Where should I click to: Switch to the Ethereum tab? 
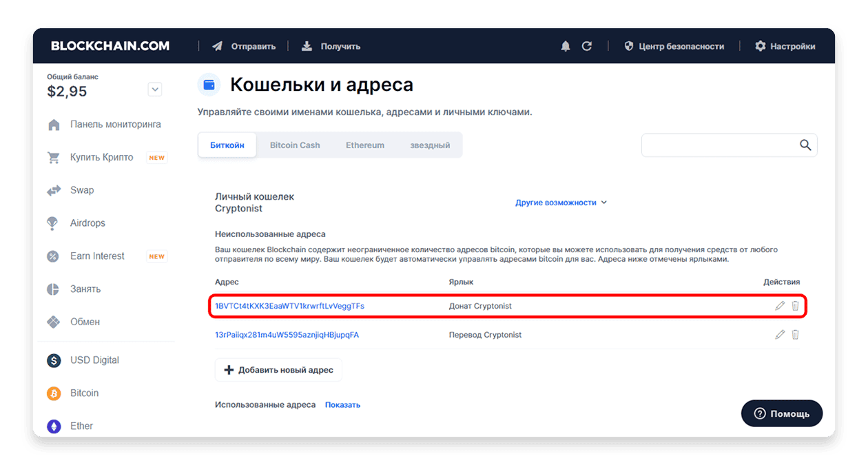pyautogui.click(x=365, y=145)
